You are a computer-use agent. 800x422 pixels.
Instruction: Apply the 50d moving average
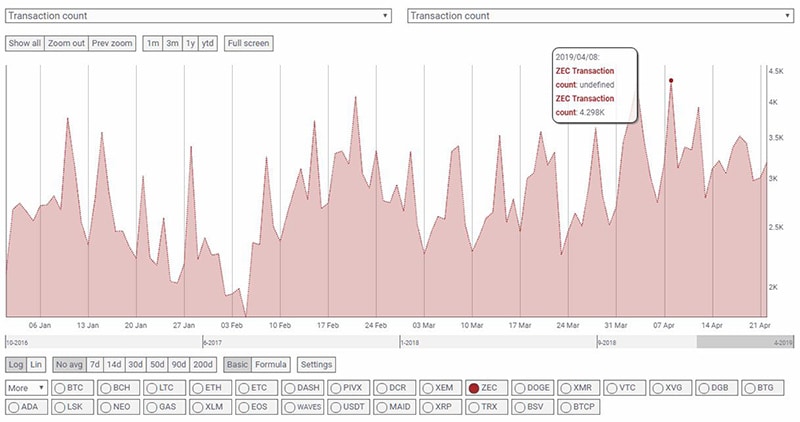click(158, 364)
